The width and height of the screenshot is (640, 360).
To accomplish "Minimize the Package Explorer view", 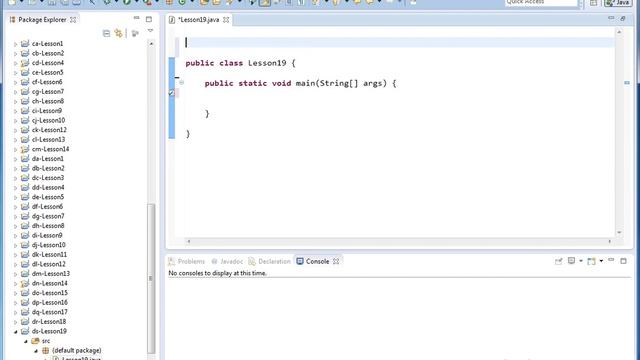I will click(x=136, y=18).
